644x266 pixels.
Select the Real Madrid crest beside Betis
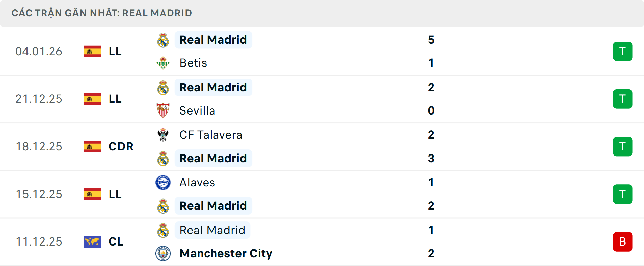[163, 40]
